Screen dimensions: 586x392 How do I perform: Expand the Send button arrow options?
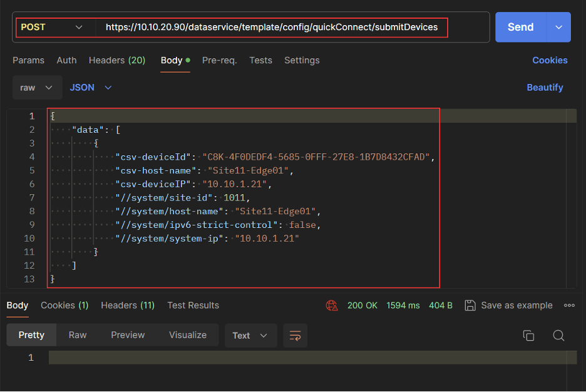coord(558,28)
